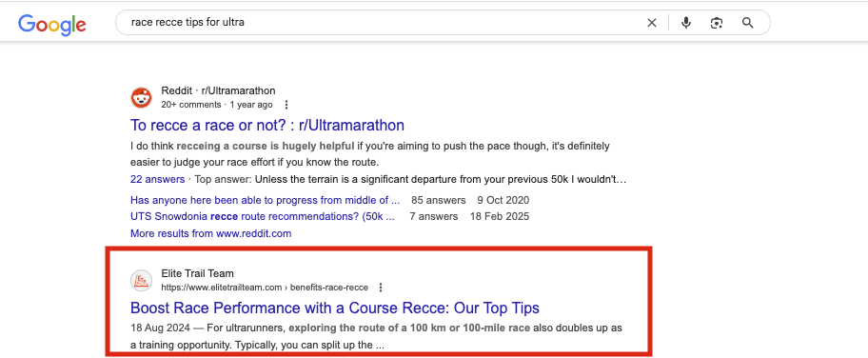Clear the search query with X icon
Image resolution: width=868 pixels, height=358 pixels.
652,23
